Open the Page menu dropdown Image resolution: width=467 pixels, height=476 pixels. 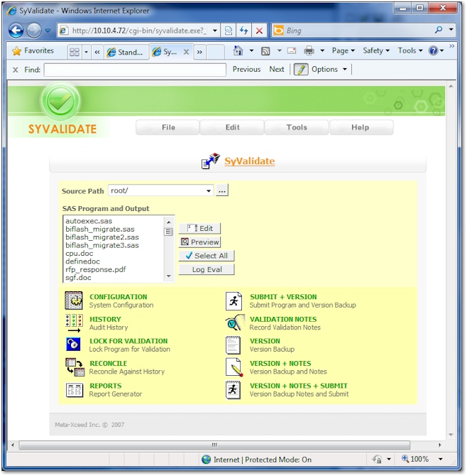(x=343, y=50)
